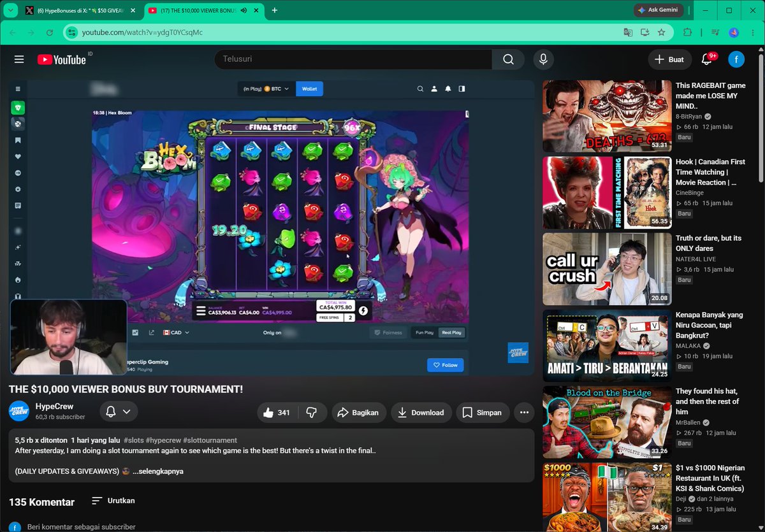765x532 pixels.
Task: Open the AMATI TIRU BERANTAKAN thumbnail
Action: point(607,345)
